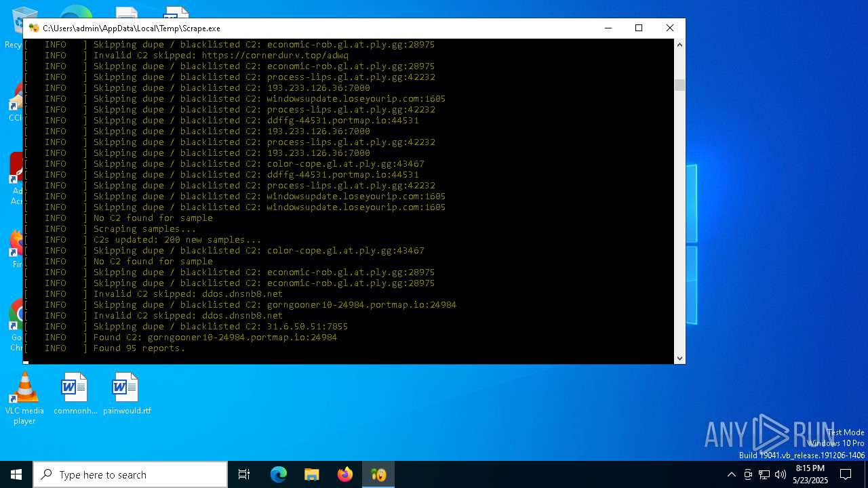This screenshot has height=488, width=868.
Task: Show hidden system tray icons
Action: coord(731,474)
